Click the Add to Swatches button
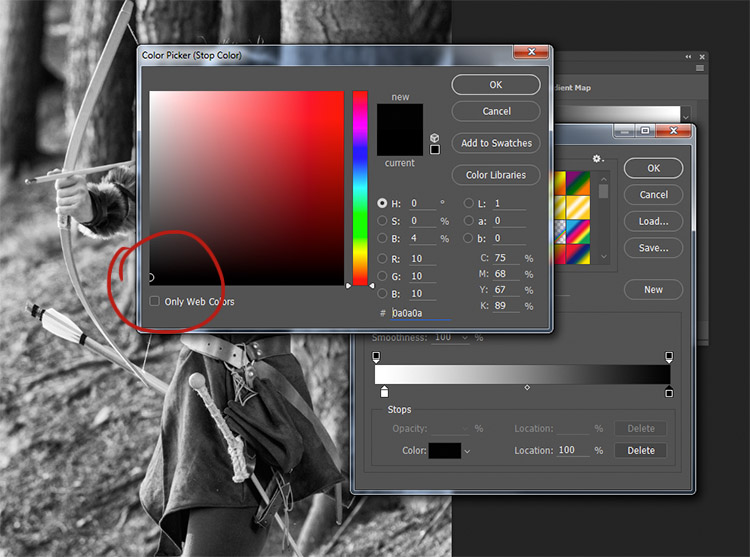750x557 pixels. [x=496, y=143]
